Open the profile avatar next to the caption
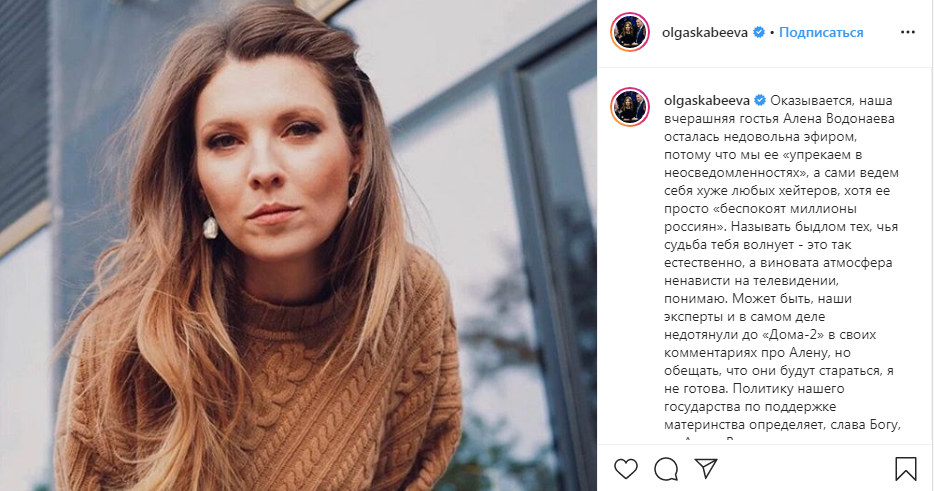The image size is (934, 491). tap(630, 107)
